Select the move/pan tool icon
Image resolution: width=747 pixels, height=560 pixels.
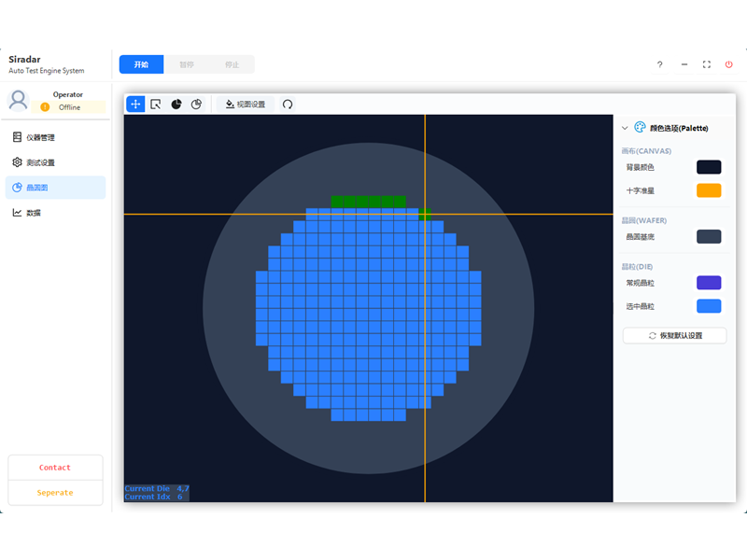click(x=135, y=105)
